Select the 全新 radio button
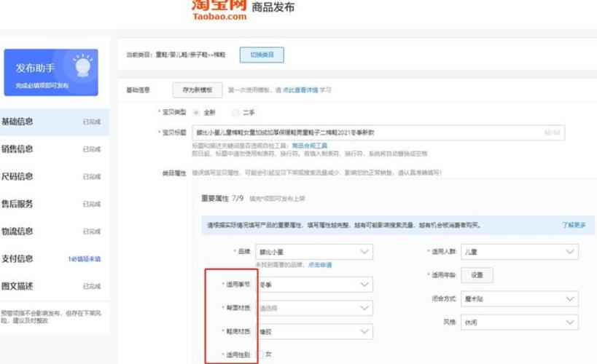This screenshot has height=364, width=597. click(195, 113)
